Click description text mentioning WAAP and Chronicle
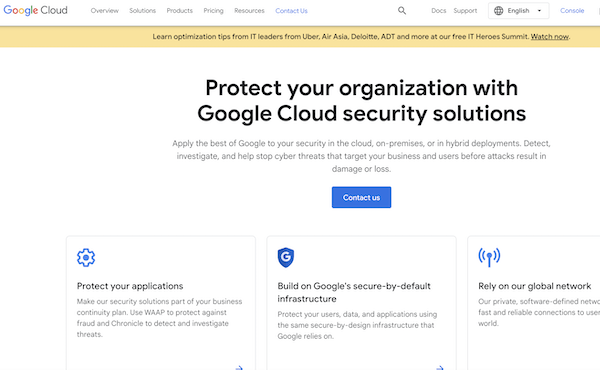This screenshot has height=370, width=600. [x=159, y=318]
